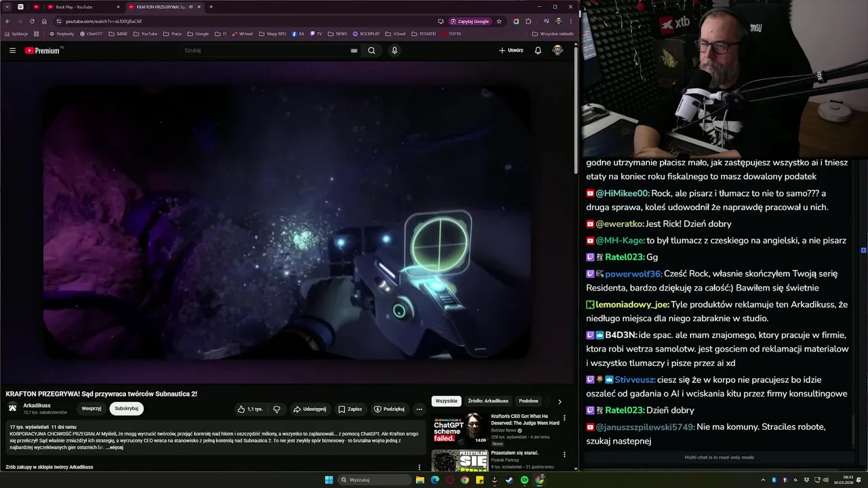Dislike the video with thumbs-down icon
The width and height of the screenshot is (868, 488).
tap(277, 409)
